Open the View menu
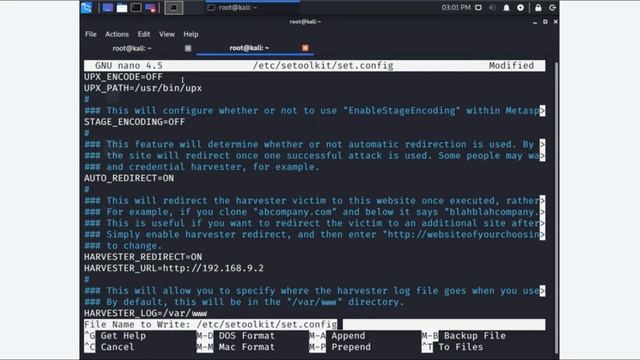 pyautogui.click(x=167, y=34)
